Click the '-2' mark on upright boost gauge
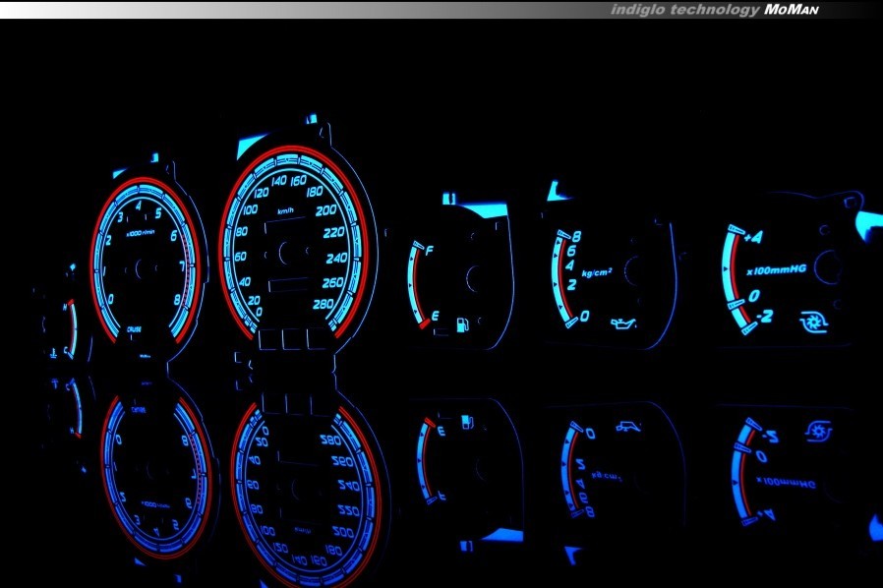 click(x=764, y=317)
